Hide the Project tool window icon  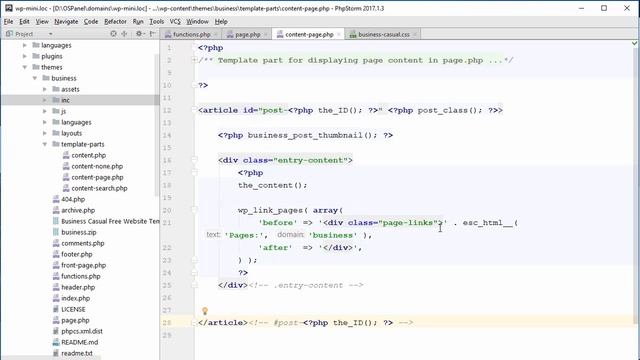[x=153, y=34]
